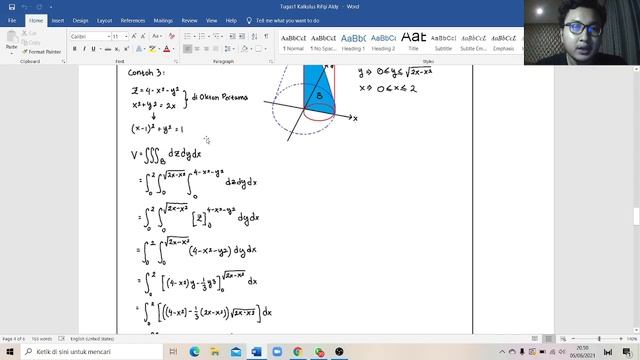Open the Change Case dropdown

[x=157, y=36]
